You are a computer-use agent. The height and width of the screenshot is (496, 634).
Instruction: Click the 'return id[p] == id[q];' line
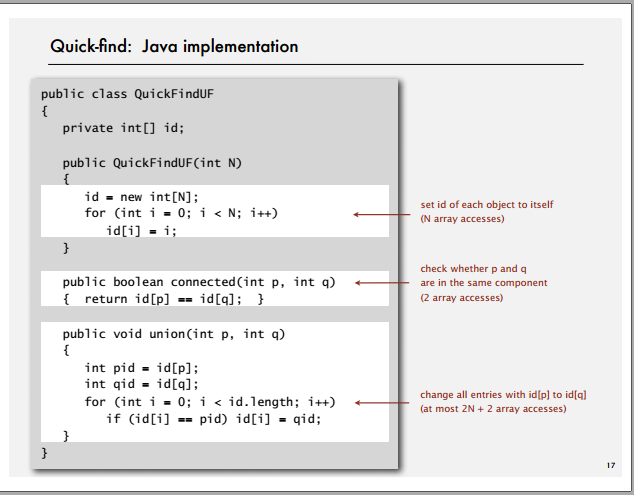pos(163,299)
